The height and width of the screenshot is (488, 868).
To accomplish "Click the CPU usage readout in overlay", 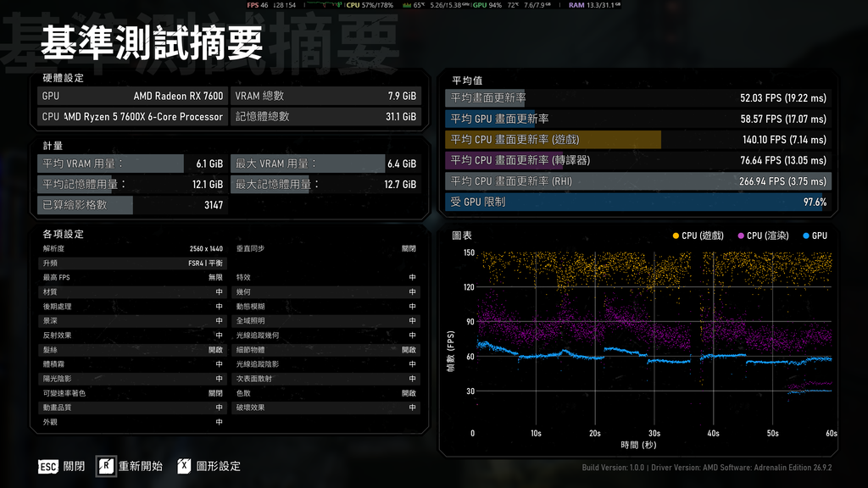I will pyautogui.click(x=370, y=5).
